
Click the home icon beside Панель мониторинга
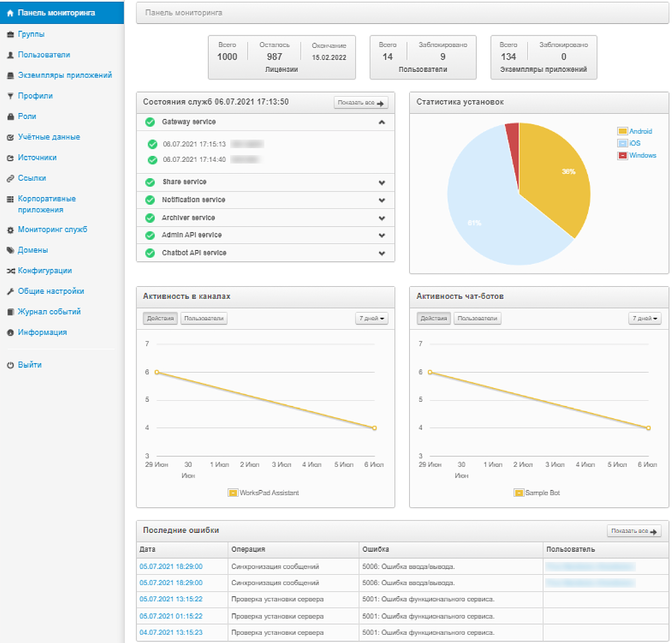(10, 13)
